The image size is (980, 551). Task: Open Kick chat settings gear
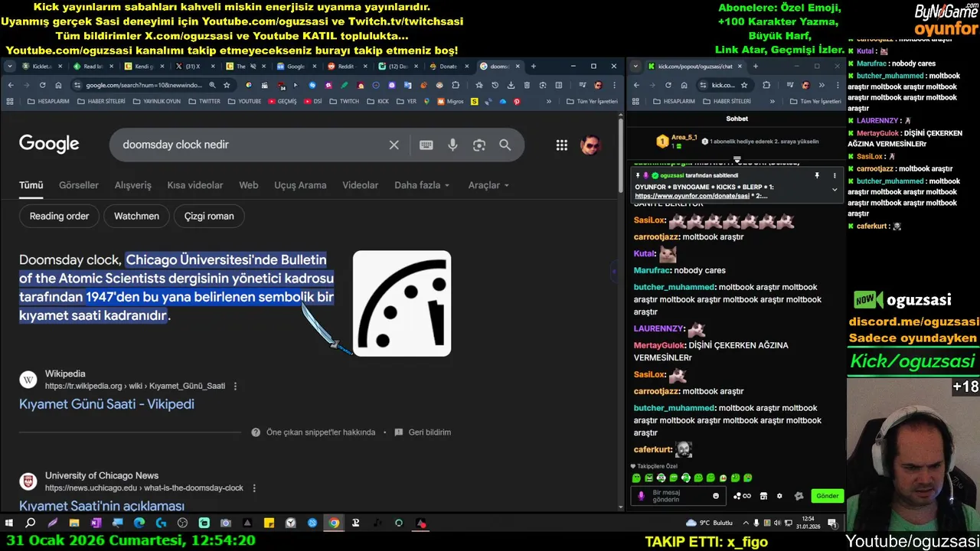point(779,496)
